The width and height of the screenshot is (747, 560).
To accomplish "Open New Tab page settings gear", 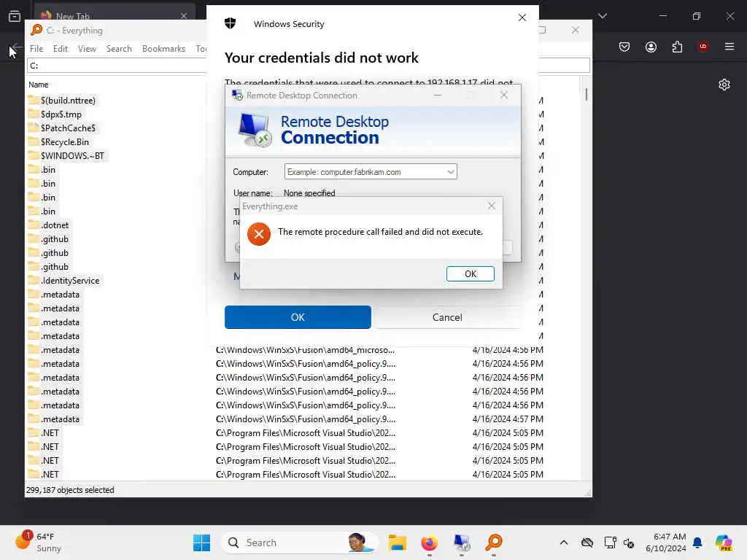I will point(724,85).
